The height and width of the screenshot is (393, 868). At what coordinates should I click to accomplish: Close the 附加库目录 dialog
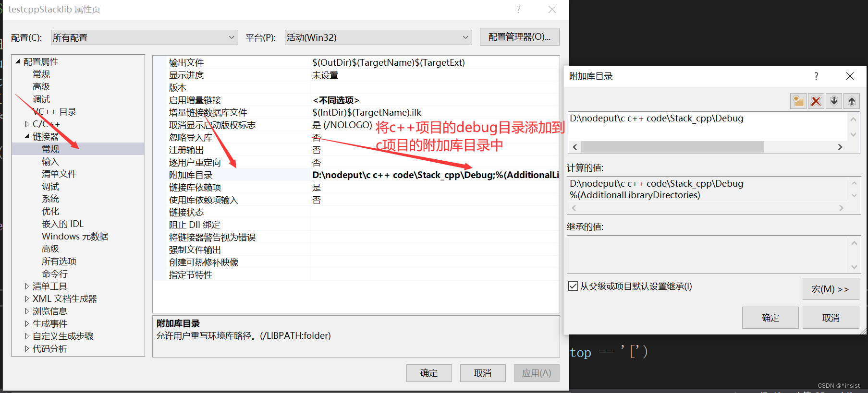850,76
